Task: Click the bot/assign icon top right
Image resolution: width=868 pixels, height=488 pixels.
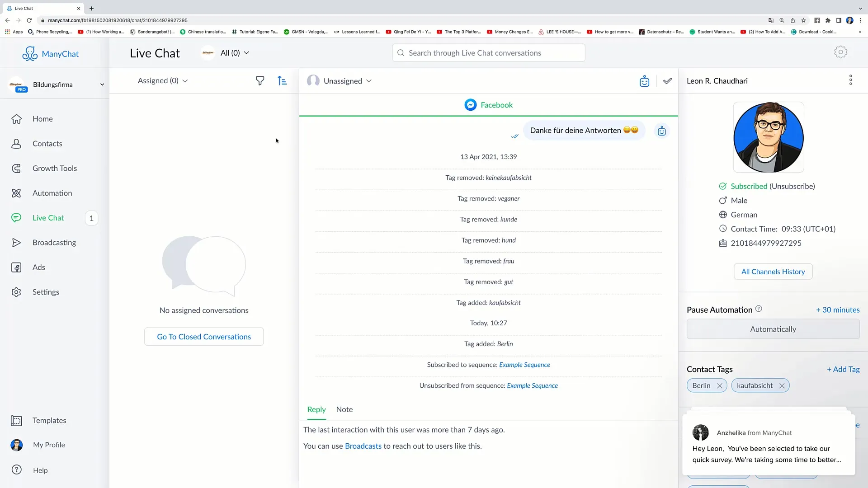Action: click(x=644, y=80)
